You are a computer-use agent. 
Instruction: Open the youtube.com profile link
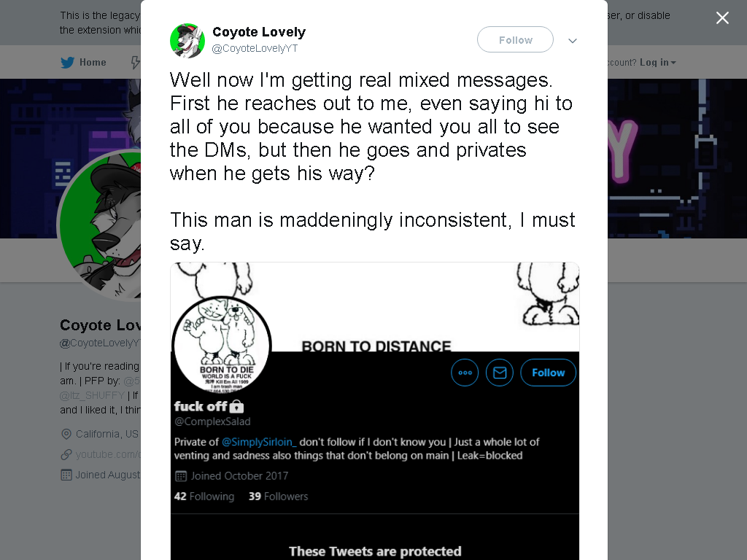108,455
